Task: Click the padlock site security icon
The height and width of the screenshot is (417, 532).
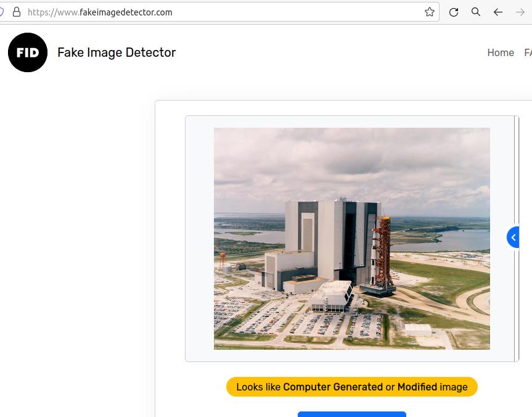Action: pos(16,12)
